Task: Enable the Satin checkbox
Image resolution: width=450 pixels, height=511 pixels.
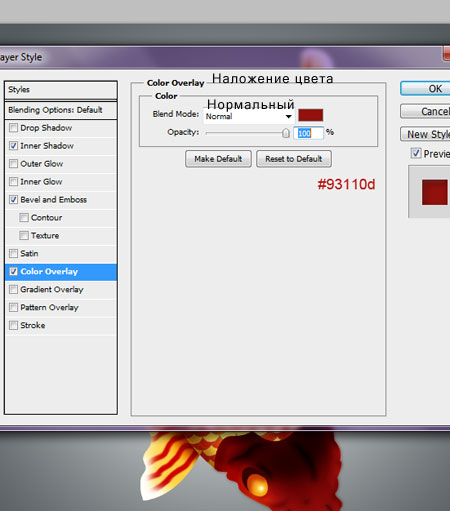Action: (x=13, y=254)
